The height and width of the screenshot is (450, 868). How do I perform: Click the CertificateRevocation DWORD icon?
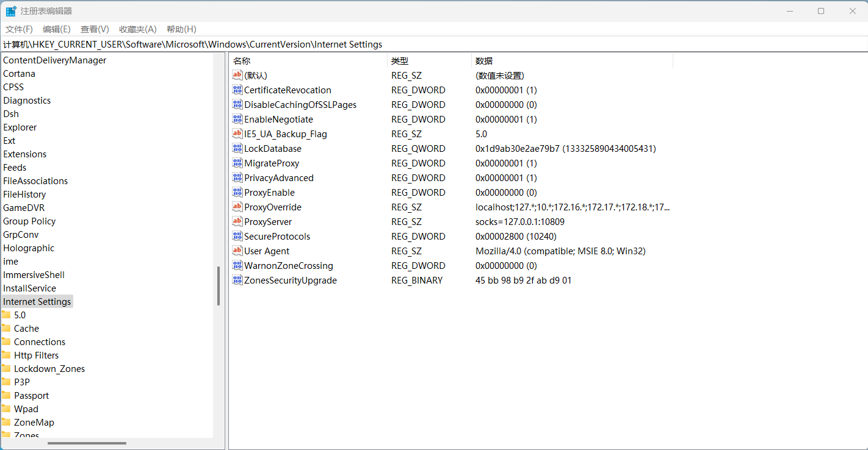pos(237,90)
